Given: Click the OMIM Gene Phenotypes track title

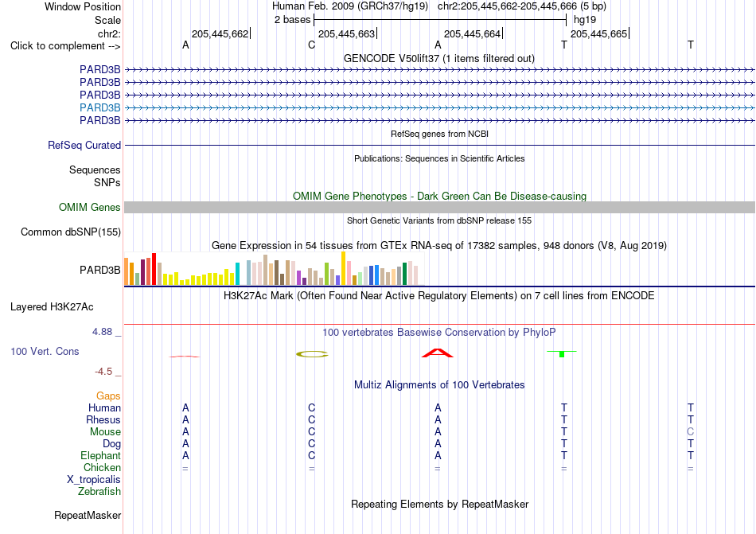Looking at the screenshot, I should click(x=439, y=196).
